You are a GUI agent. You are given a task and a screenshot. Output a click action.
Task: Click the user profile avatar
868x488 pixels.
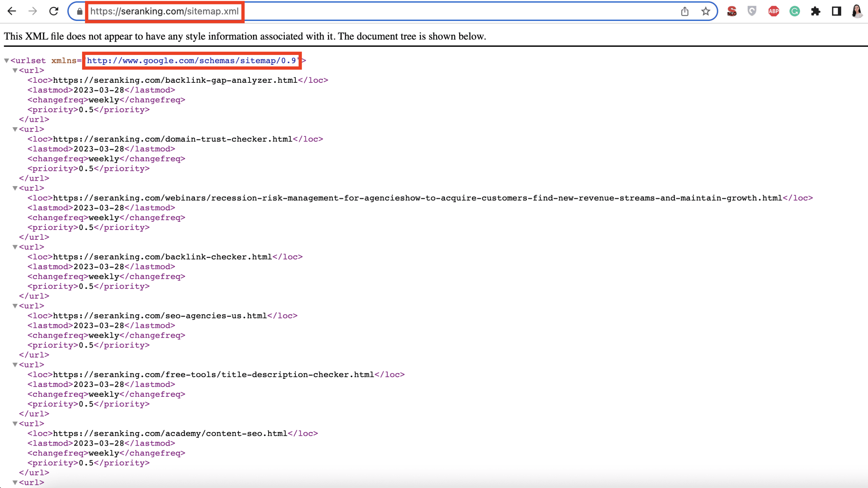857,12
